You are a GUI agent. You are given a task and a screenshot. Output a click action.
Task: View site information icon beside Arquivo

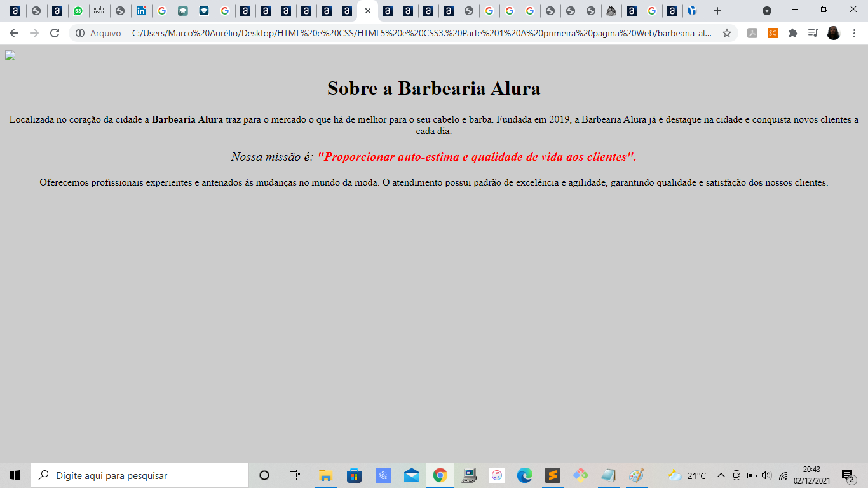click(80, 33)
